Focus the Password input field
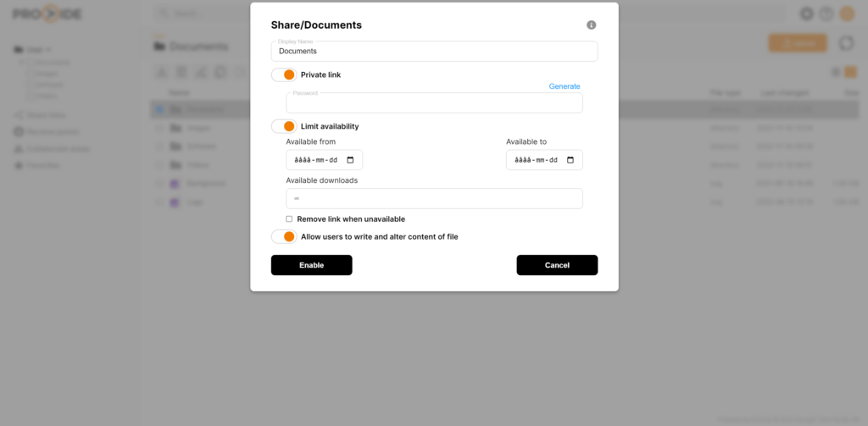The height and width of the screenshot is (426, 868). 434,103
